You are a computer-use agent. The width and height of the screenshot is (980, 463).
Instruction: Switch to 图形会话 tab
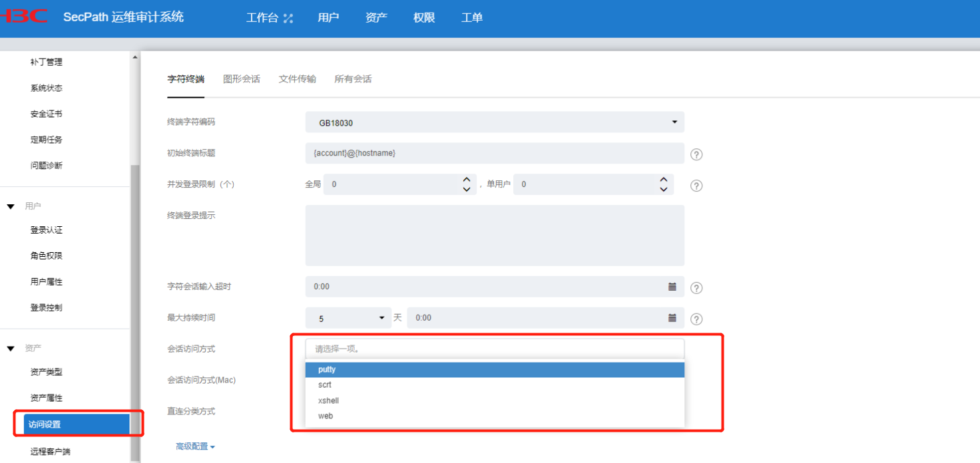242,79
